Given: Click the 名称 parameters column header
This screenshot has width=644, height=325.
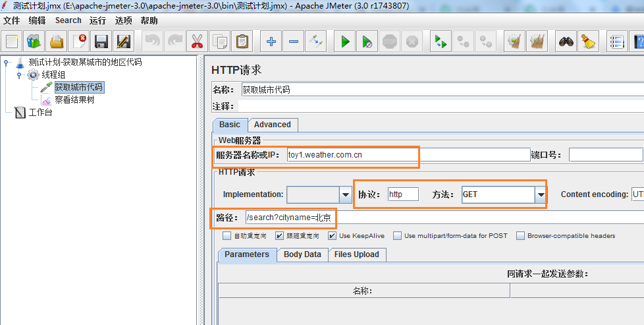Looking at the screenshot, I should click(364, 291).
